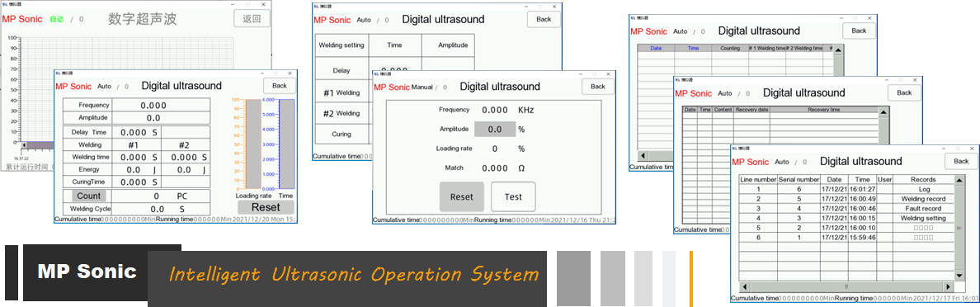Select the Log record in line 1
This screenshot has width=980, height=307.
click(x=923, y=189)
